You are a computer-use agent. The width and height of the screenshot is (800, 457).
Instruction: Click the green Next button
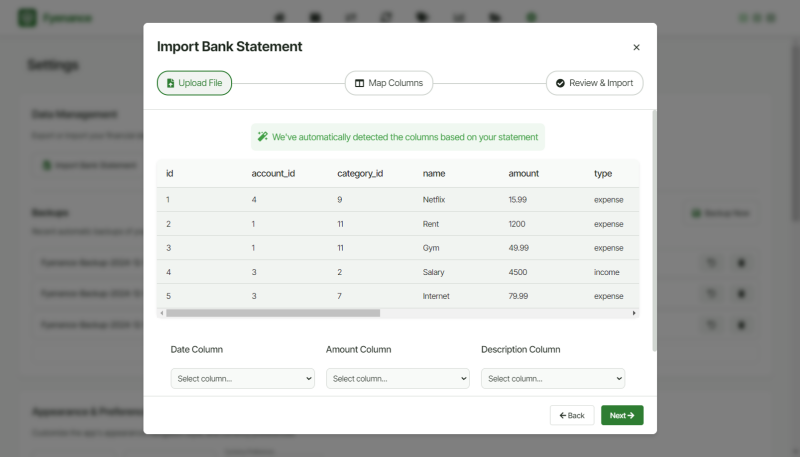point(622,415)
